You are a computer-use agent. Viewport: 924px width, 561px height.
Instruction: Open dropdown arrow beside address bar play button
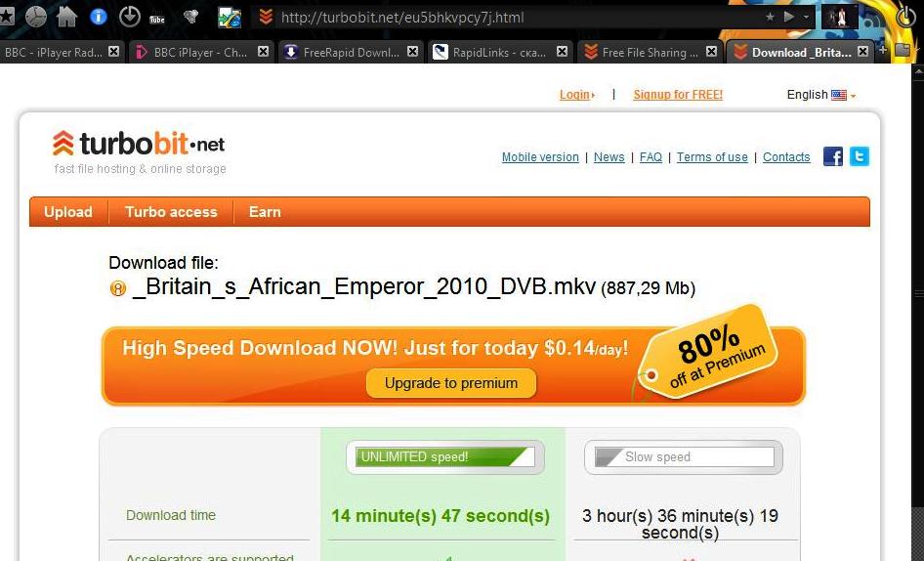click(x=806, y=18)
